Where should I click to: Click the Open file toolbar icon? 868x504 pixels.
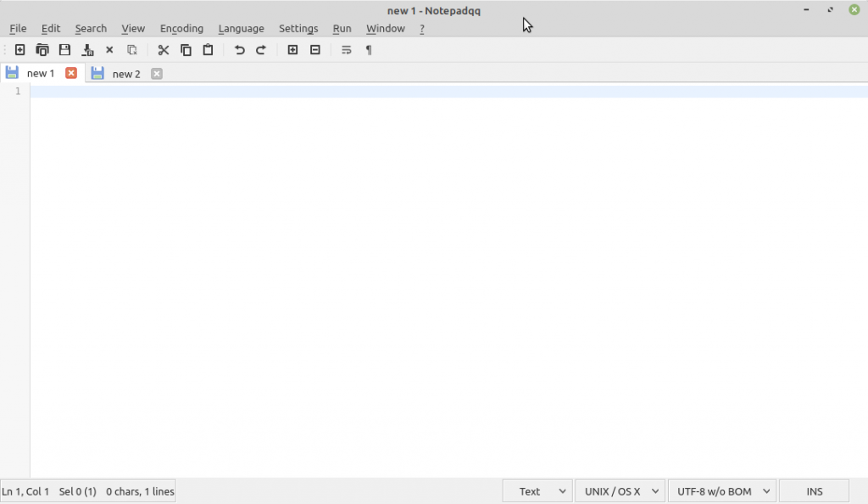(x=42, y=50)
